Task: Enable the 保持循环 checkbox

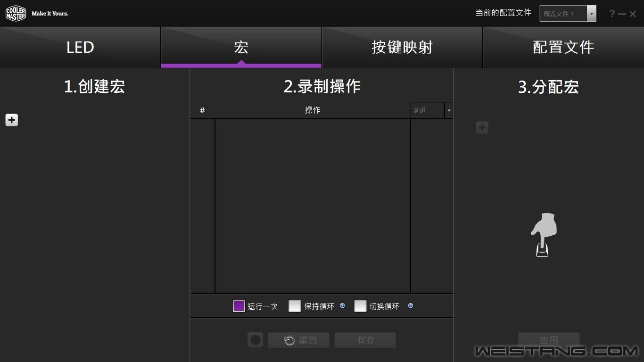Action: [295, 306]
